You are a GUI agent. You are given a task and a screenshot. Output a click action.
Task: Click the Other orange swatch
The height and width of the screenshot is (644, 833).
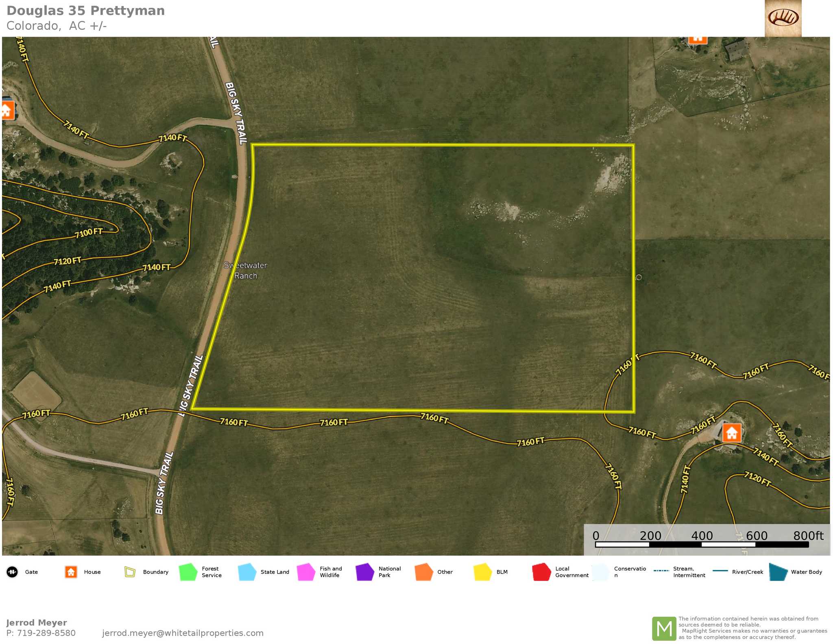(424, 572)
